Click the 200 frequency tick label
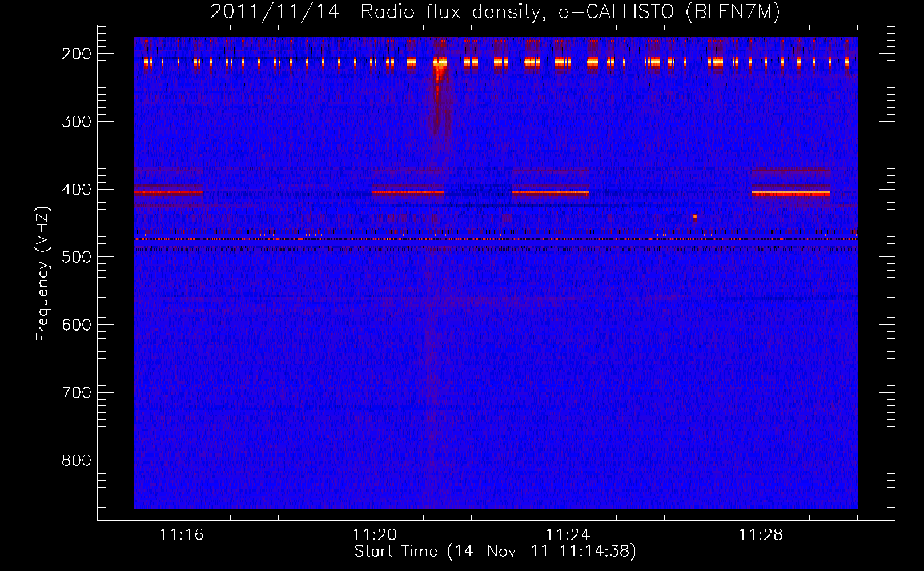The image size is (924, 571). (x=76, y=54)
